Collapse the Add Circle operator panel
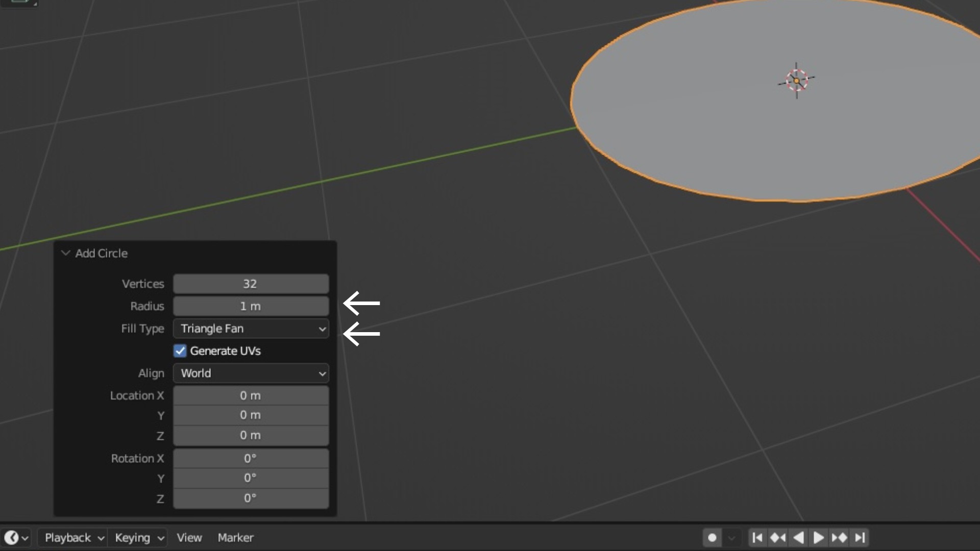 (66, 253)
